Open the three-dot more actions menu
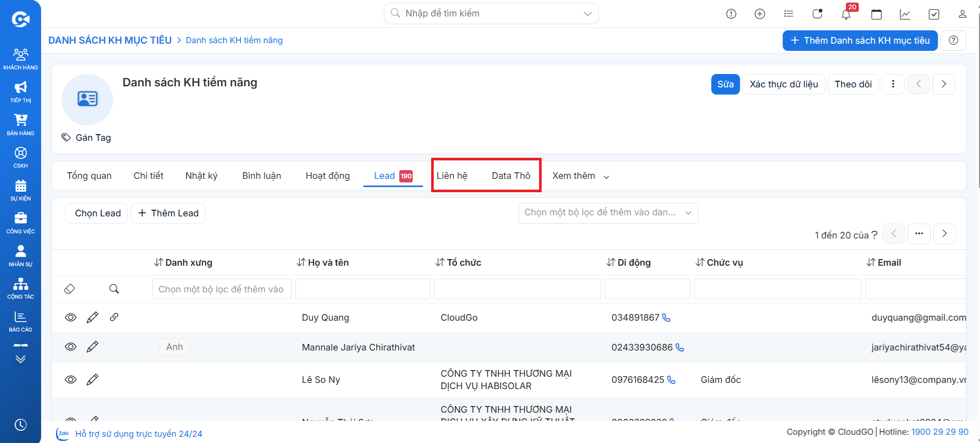Viewport: 980px width, 443px height. 893,84
